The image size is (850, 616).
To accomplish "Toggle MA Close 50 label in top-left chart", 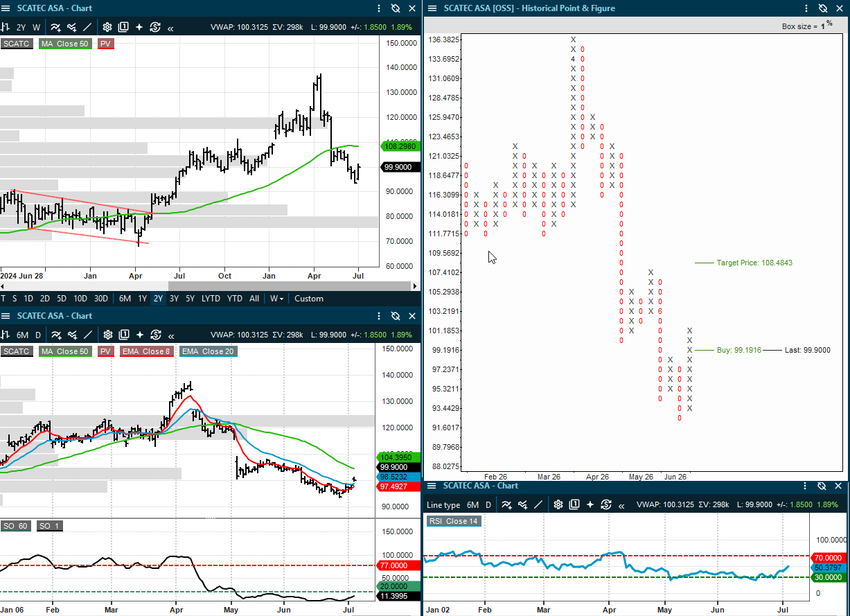I will (x=65, y=44).
